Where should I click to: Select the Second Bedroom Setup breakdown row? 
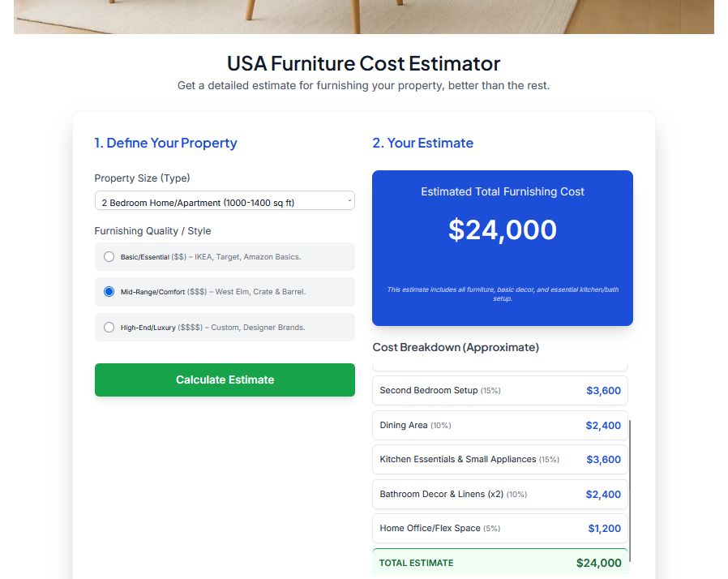pos(500,390)
